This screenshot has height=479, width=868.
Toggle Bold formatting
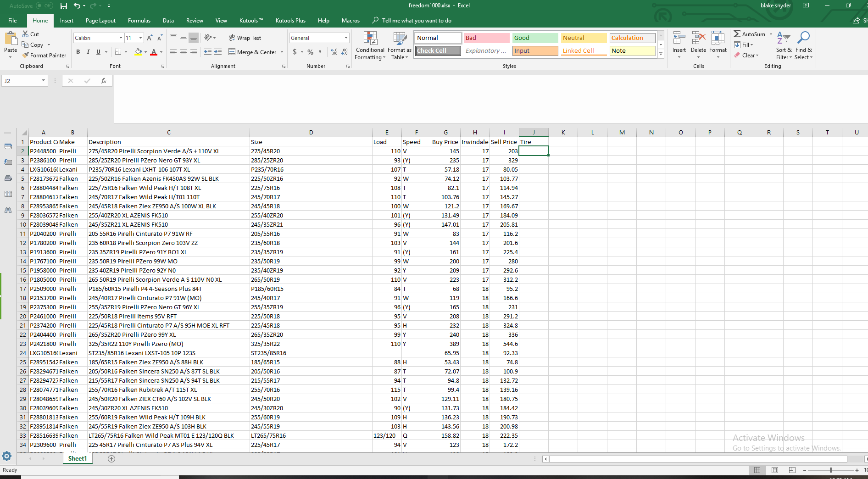pos(78,52)
